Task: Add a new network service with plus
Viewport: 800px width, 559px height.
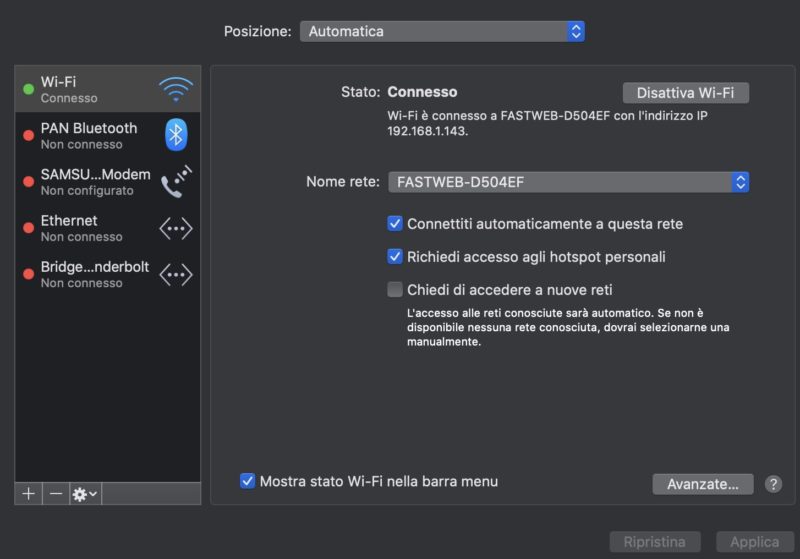Action: pyautogui.click(x=29, y=494)
